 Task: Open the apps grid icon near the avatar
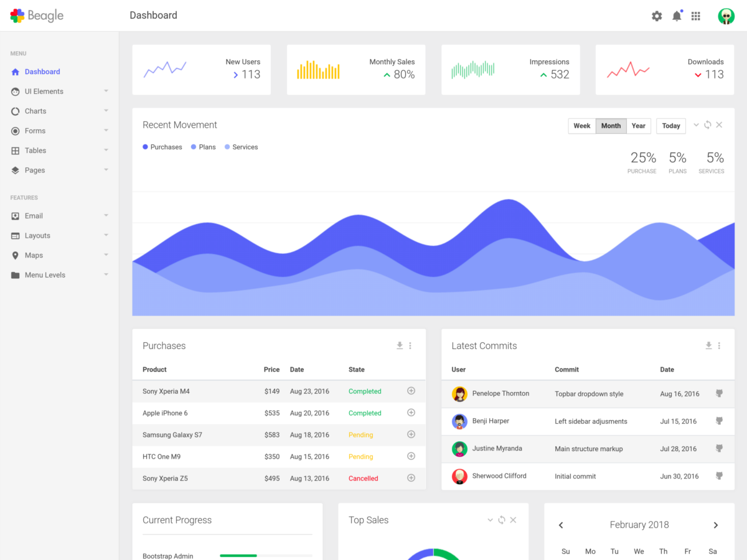pyautogui.click(x=695, y=16)
